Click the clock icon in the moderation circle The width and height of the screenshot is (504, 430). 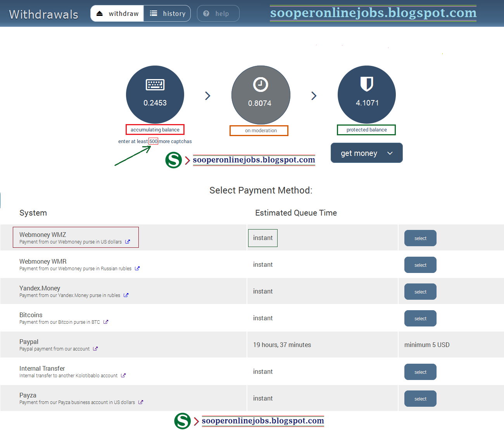(x=261, y=85)
